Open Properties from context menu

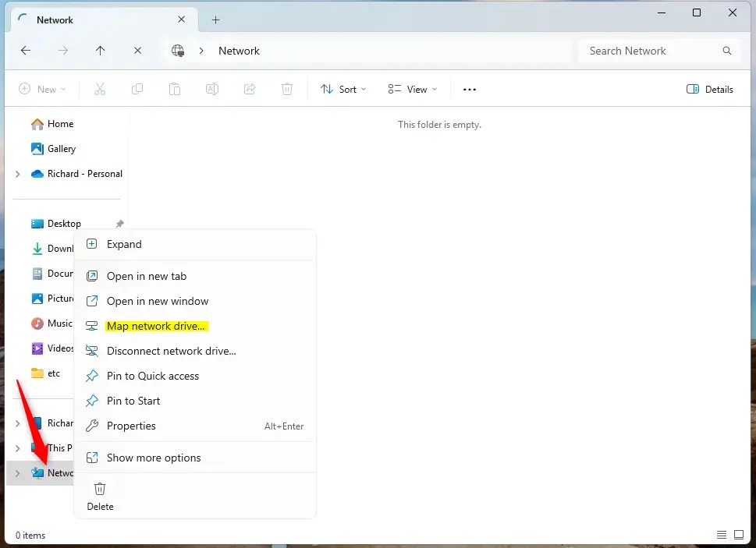tap(195, 426)
